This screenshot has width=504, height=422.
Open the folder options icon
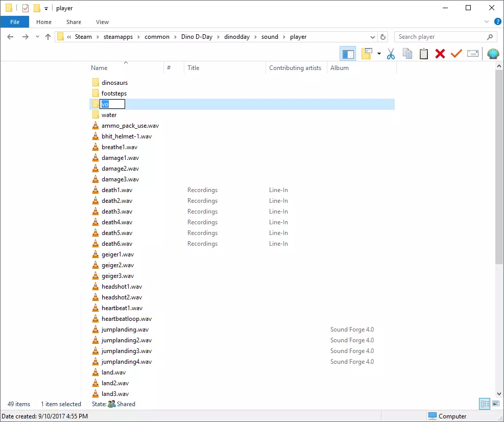coord(367,54)
